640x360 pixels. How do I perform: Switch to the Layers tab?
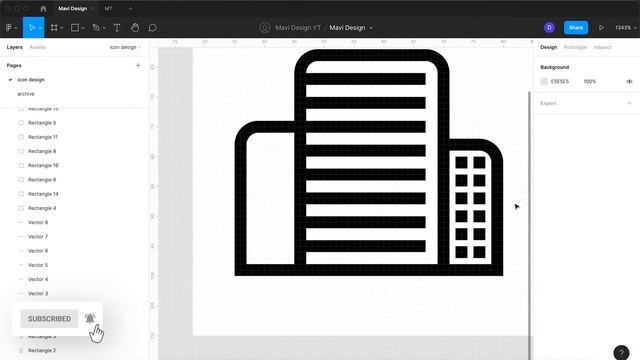[15, 47]
